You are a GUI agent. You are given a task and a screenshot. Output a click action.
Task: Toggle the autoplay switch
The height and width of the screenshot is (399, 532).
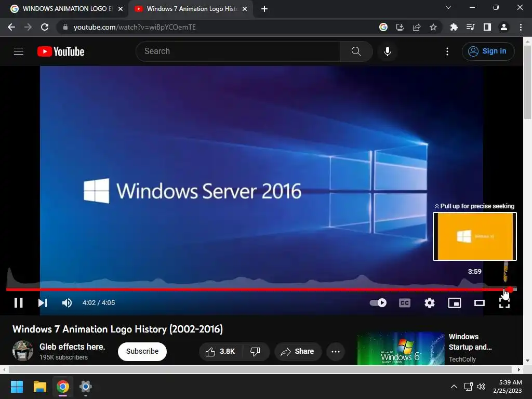[x=378, y=303]
